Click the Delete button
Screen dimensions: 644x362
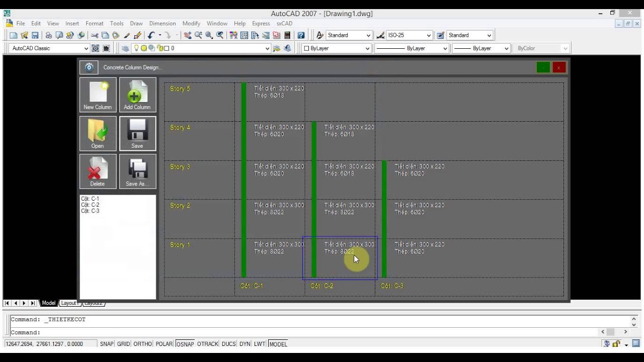point(98,171)
